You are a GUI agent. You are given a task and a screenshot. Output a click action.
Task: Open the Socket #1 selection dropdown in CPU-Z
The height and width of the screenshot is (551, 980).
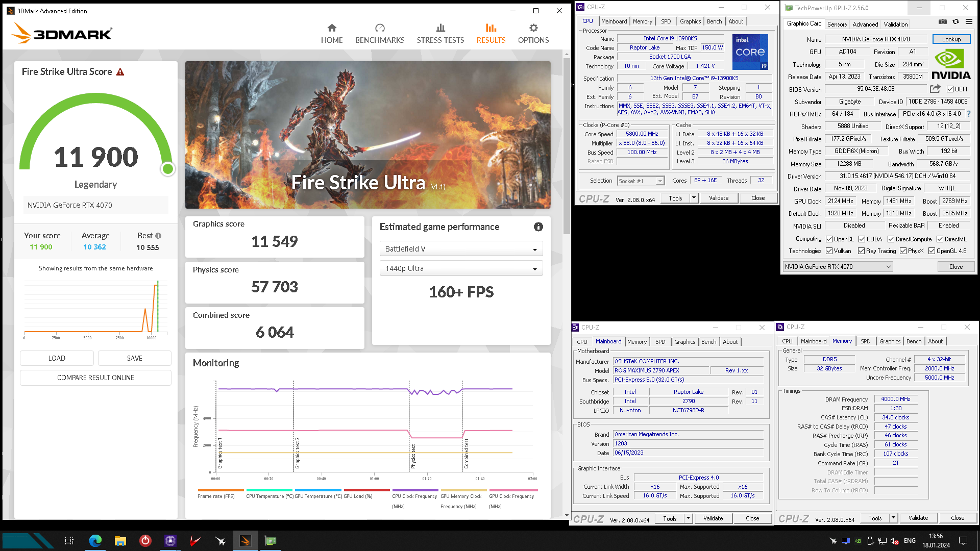coord(641,181)
